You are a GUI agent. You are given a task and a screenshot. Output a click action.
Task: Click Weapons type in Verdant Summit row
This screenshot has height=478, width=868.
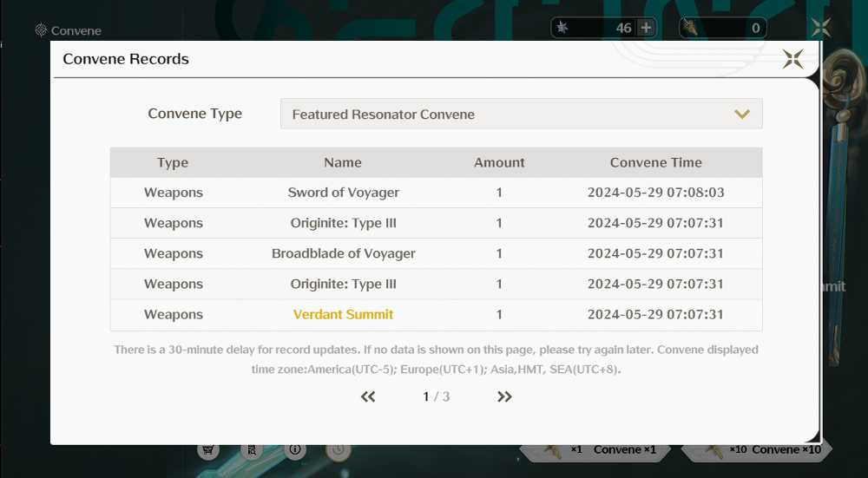(x=174, y=314)
